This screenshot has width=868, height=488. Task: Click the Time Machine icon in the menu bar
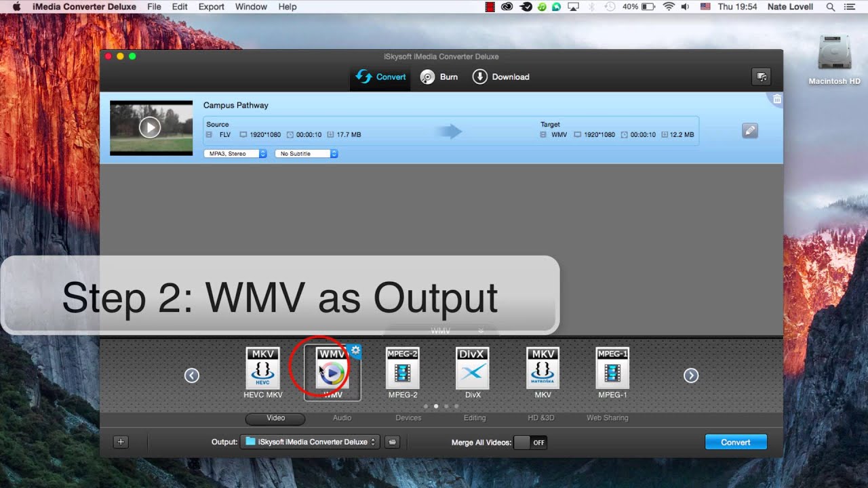coord(610,7)
